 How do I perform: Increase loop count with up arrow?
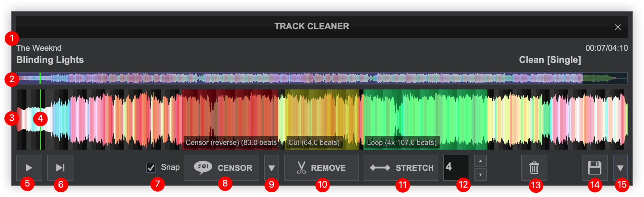click(x=480, y=161)
